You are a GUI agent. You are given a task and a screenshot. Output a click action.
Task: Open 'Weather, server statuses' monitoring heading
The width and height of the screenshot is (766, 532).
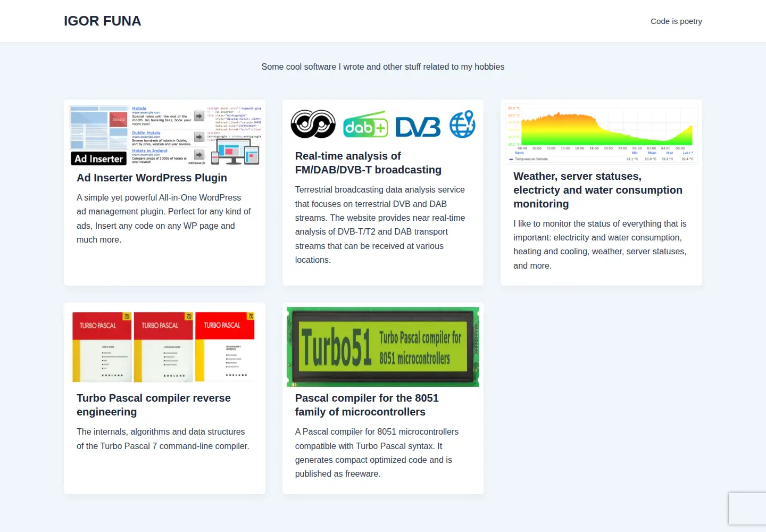[x=598, y=190]
